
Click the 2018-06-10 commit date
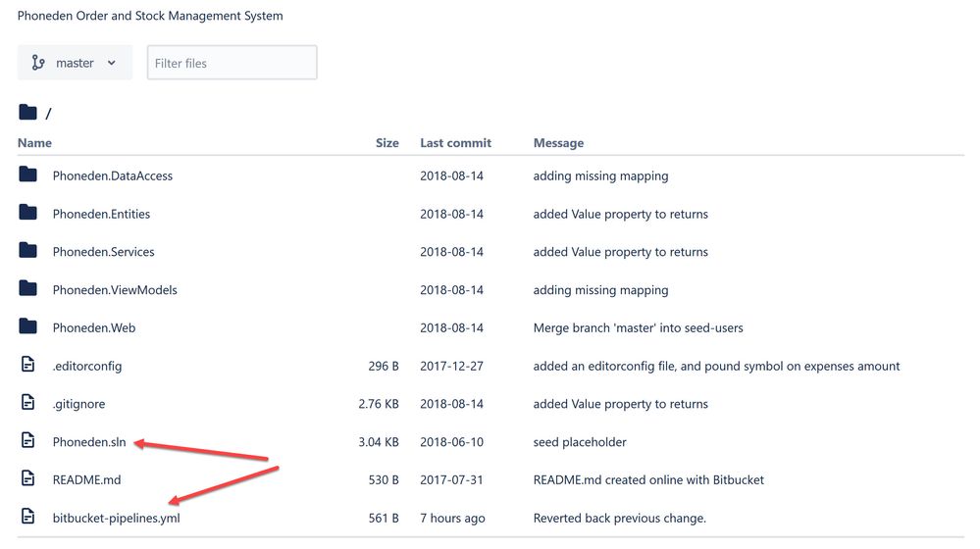(452, 442)
